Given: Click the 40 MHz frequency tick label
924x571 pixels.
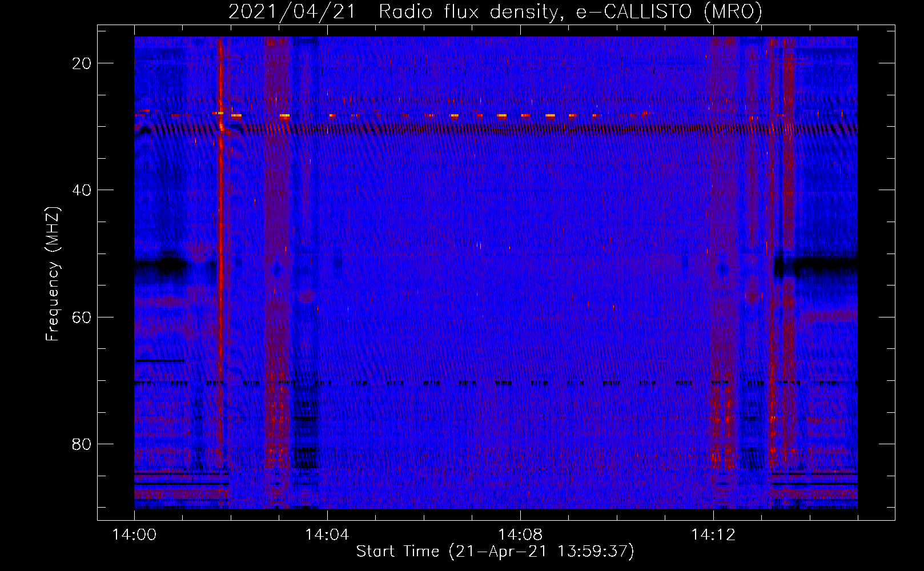Looking at the screenshot, I should pos(82,190).
